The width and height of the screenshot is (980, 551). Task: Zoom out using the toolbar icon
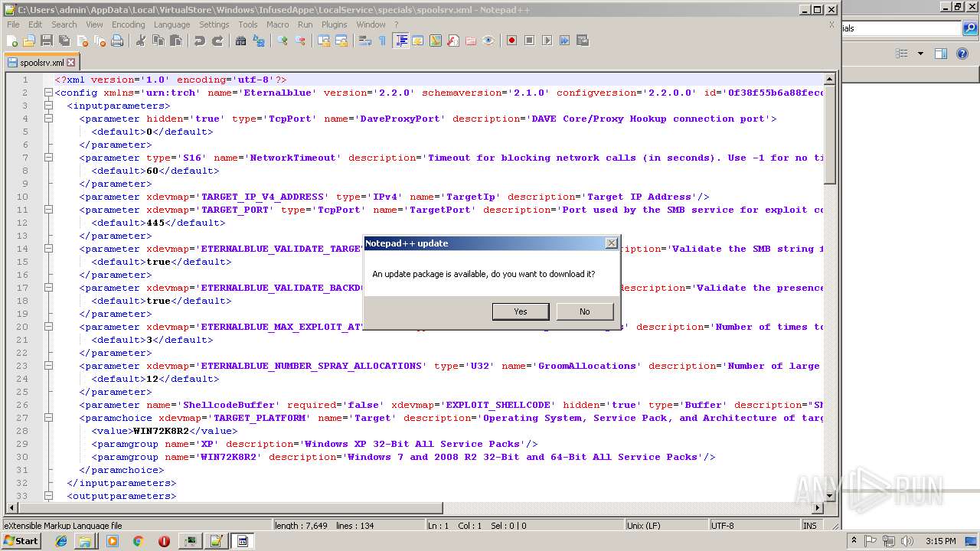(300, 41)
